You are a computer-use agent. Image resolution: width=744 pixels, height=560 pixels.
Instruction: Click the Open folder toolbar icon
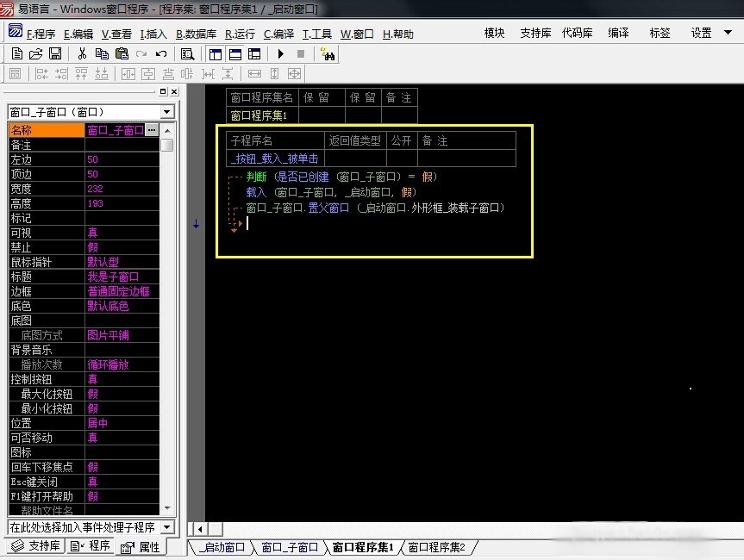point(35,54)
